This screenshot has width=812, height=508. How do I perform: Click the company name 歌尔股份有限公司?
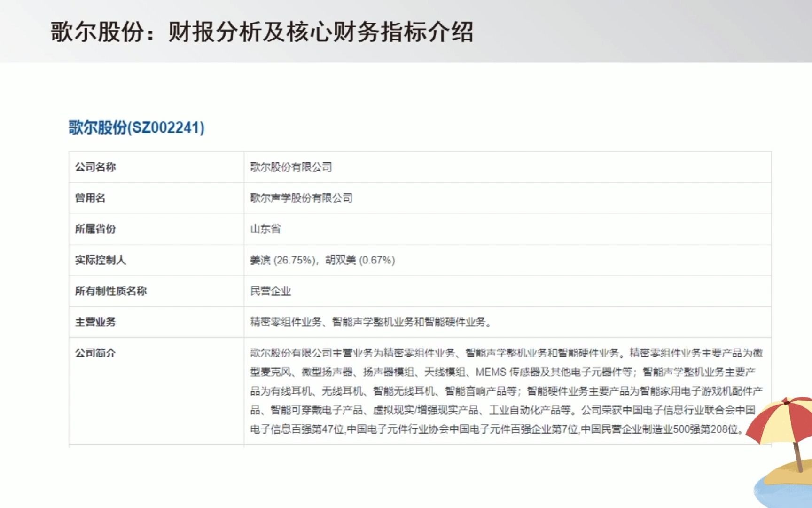[x=291, y=167]
